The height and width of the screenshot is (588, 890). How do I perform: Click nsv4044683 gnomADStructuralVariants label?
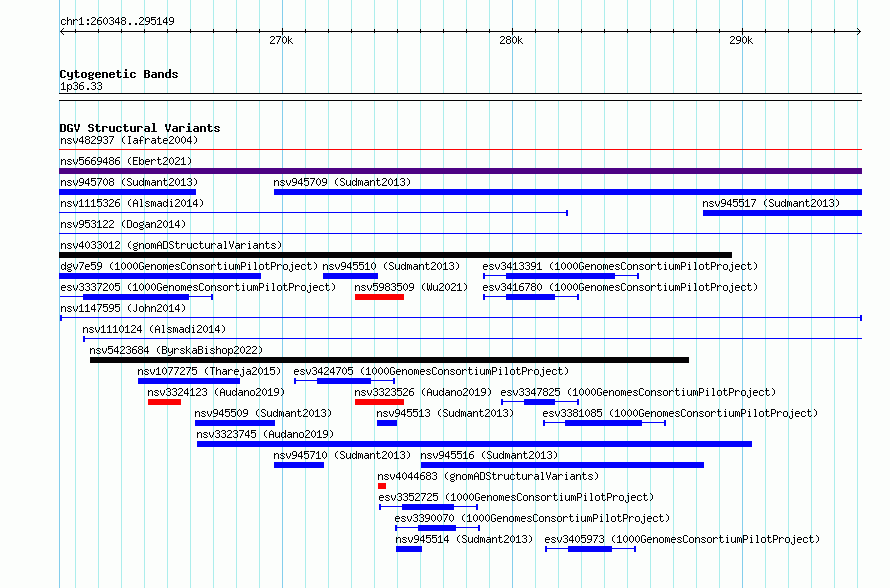coord(488,476)
